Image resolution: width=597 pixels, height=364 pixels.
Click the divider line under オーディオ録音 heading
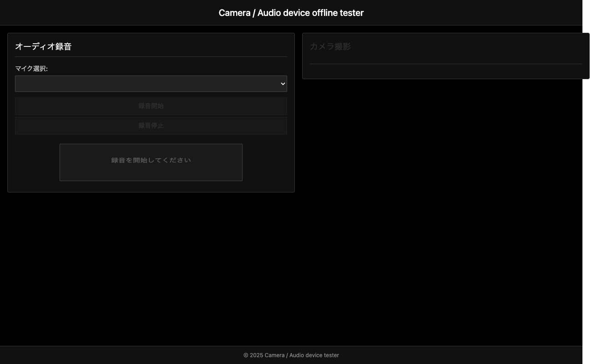(x=151, y=56)
